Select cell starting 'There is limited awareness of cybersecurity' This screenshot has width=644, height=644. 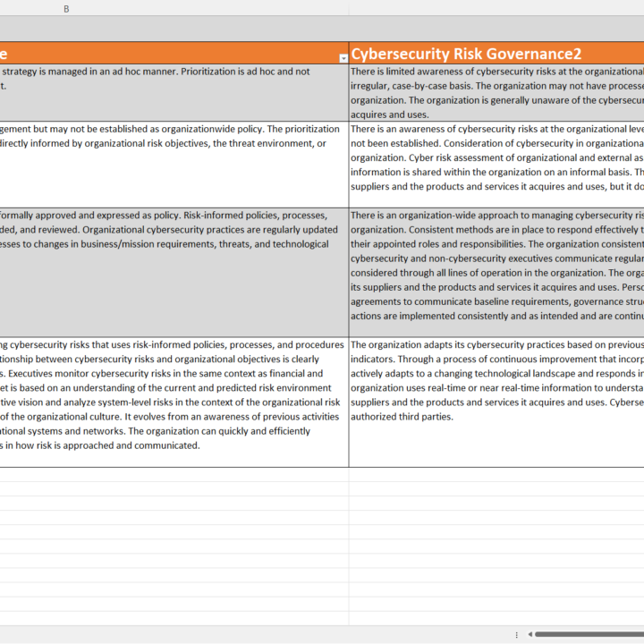496,92
